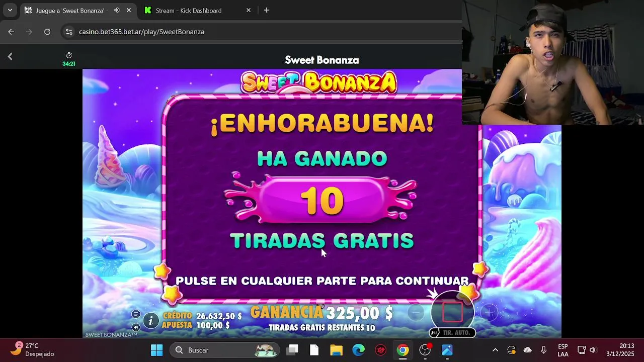Click the casino back chevron
Screen dimensions: 644x362
click(10, 57)
